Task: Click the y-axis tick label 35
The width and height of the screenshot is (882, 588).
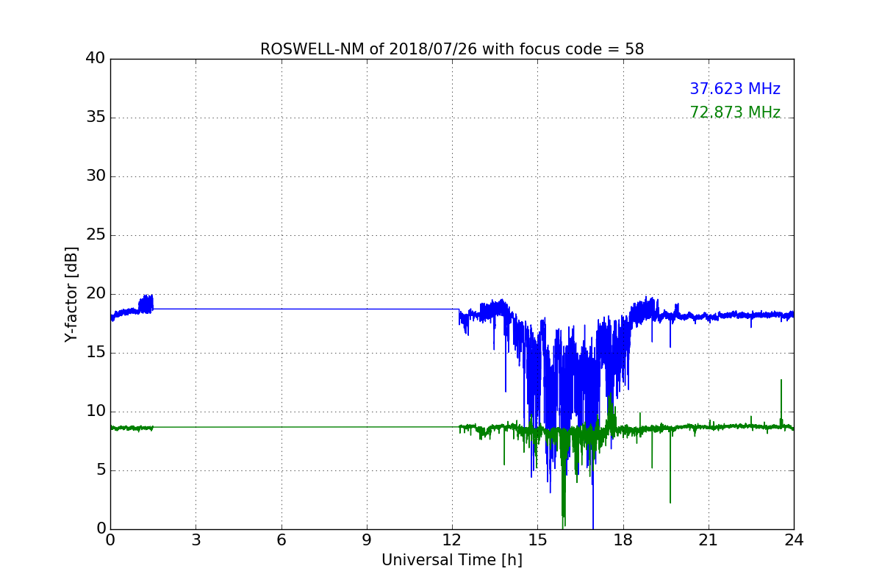Action: click(x=95, y=118)
